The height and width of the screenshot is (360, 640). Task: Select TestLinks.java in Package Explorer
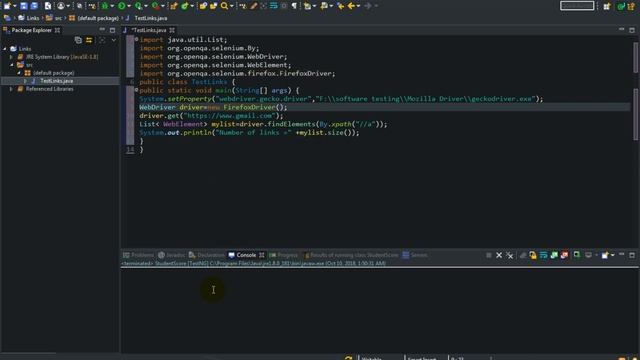(56, 81)
